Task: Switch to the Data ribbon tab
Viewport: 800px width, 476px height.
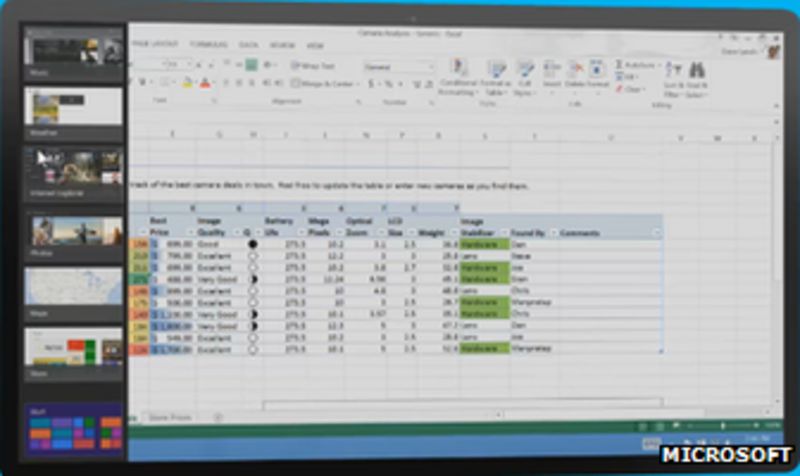Action: 249,45
